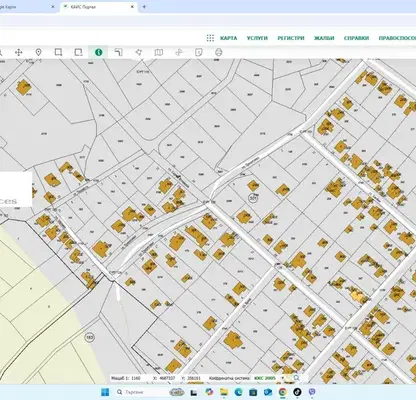Open the apps grid icon beside КАРТА
Viewport: 416px width, 400px height.
pyautogui.click(x=210, y=38)
